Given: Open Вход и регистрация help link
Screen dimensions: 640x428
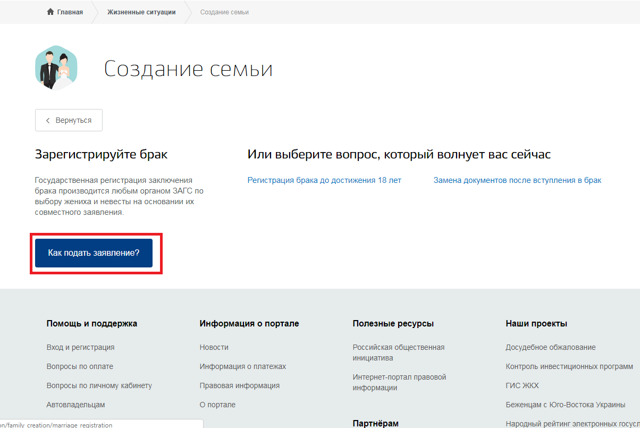Looking at the screenshot, I should click(x=80, y=347).
